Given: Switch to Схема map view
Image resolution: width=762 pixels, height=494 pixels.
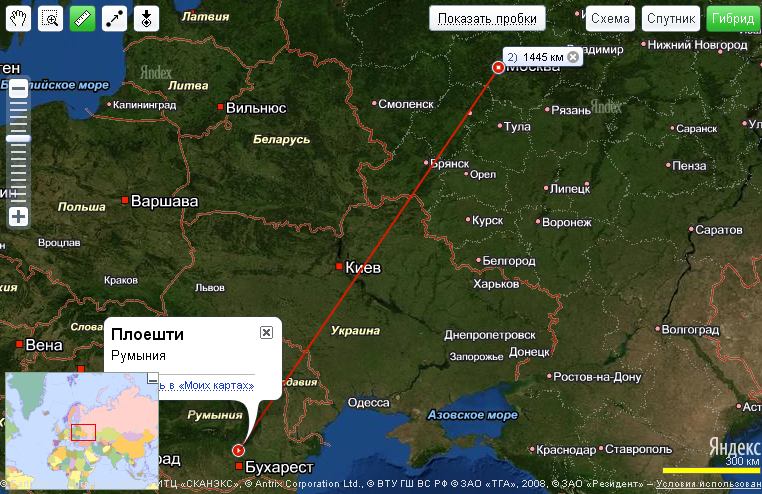Looking at the screenshot, I should (x=610, y=18).
